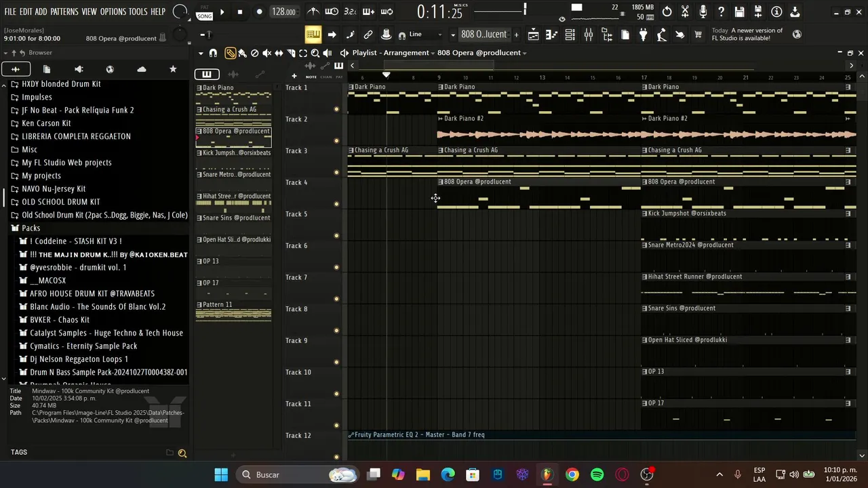Image resolution: width=868 pixels, height=488 pixels.
Task: Open the audio editor scissors icon
Action: click(686, 12)
